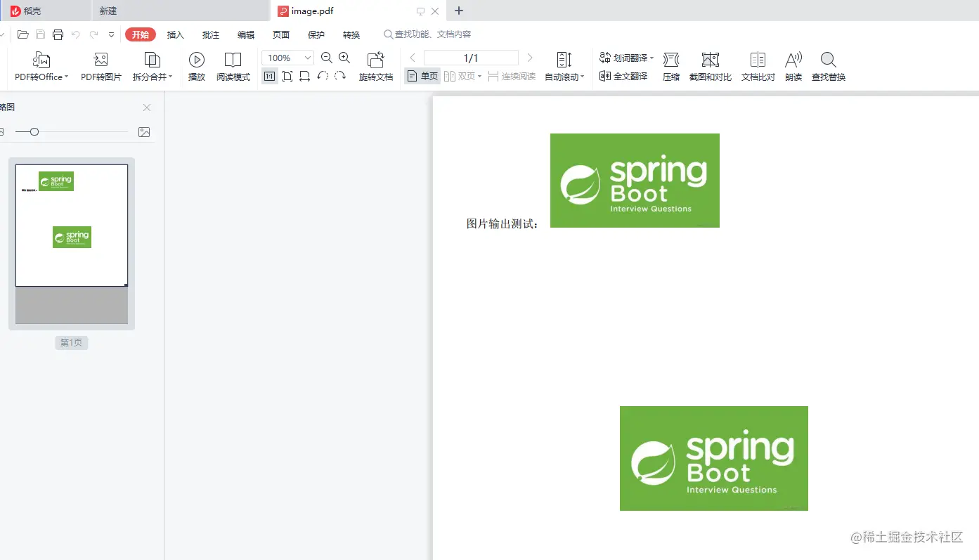Select the image.pdf document tab
Image resolution: width=979 pixels, height=560 pixels.
coord(358,11)
